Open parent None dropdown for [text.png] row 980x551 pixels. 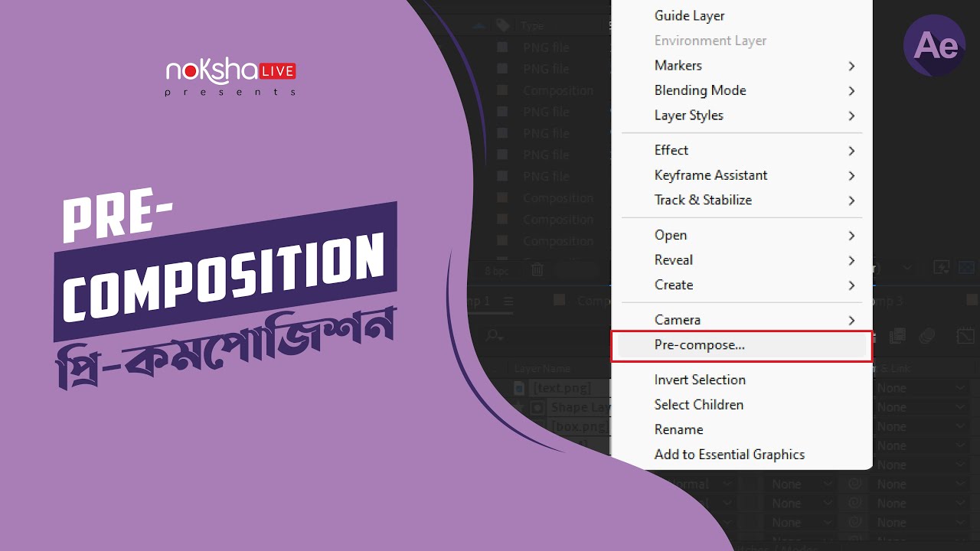(921, 388)
